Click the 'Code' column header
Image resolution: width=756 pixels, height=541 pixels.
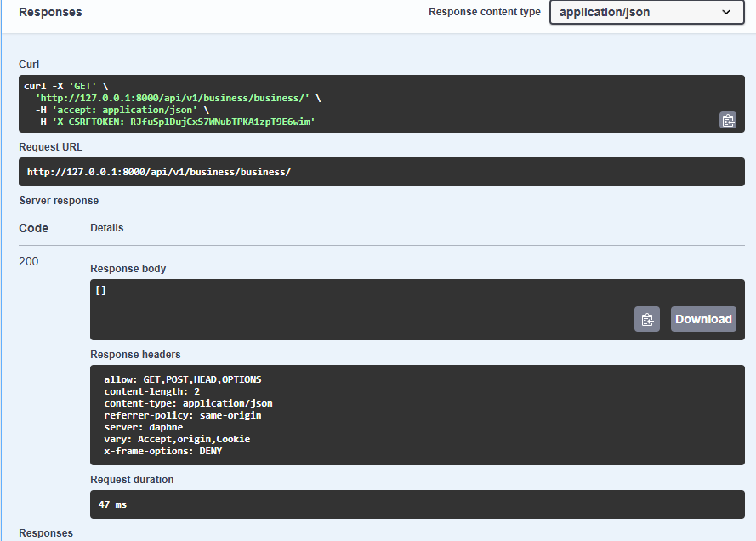[x=34, y=228]
